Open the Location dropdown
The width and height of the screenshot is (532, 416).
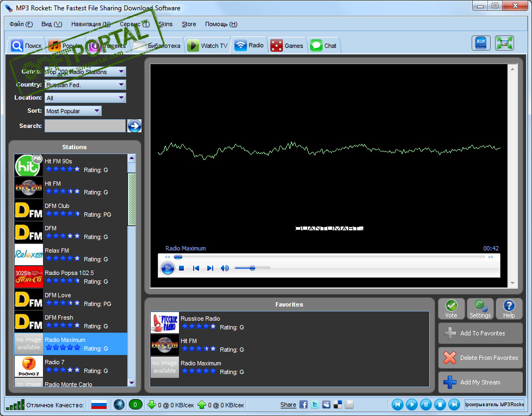(x=85, y=98)
